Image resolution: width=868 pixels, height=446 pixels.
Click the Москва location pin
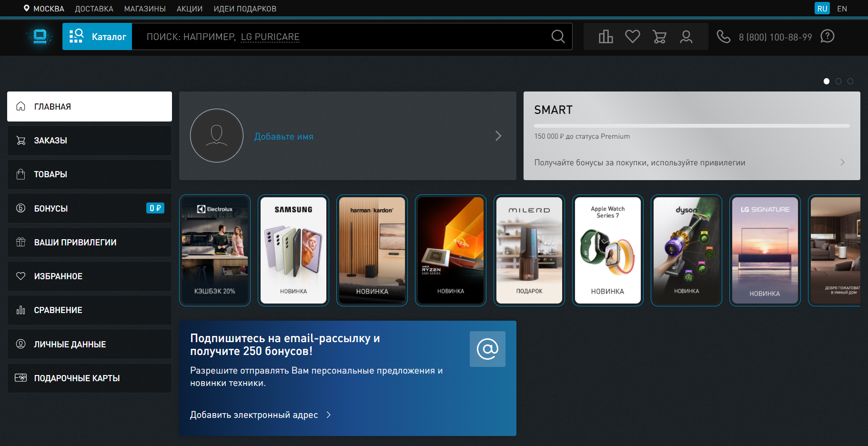(27, 9)
